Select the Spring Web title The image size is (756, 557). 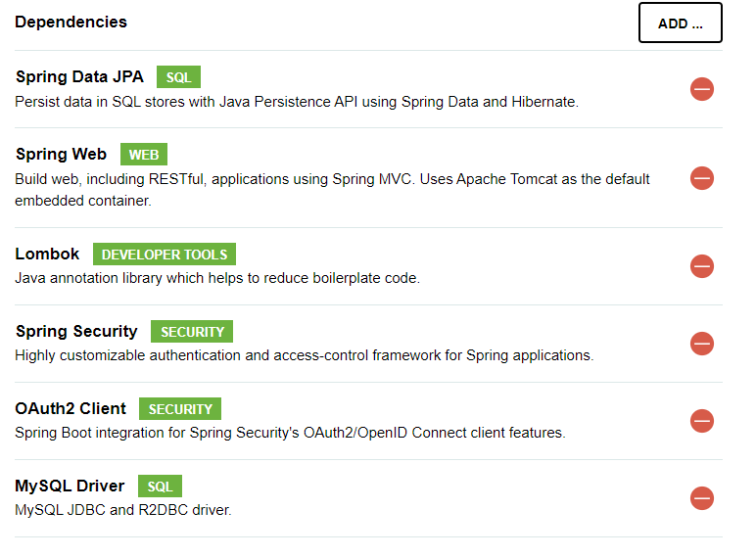(62, 155)
